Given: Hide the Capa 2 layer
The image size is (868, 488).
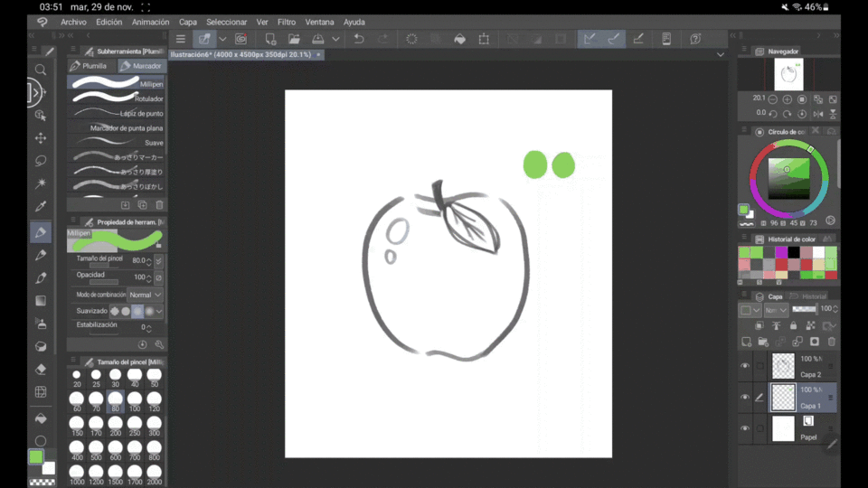Looking at the screenshot, I should click(x=745, y=366).
